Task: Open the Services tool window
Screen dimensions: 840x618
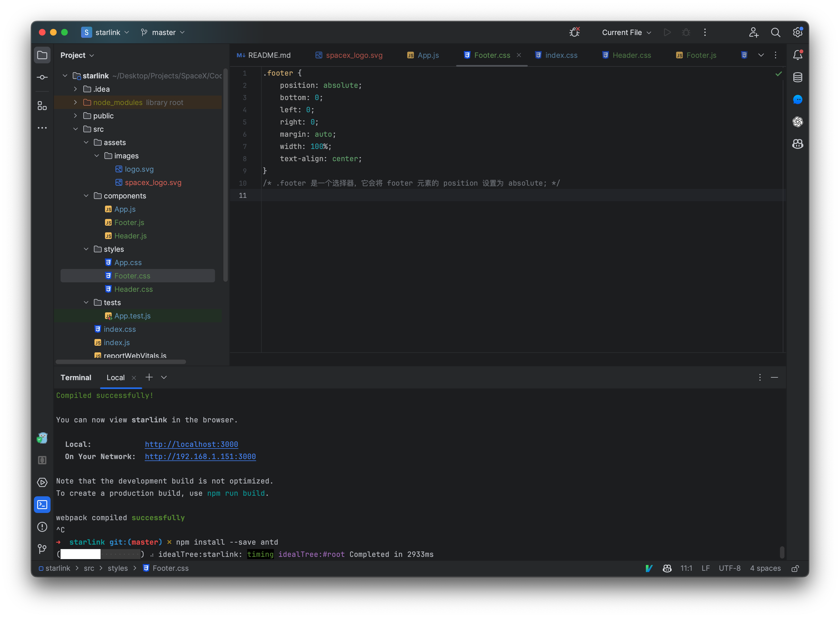Action: tap(42, 483)
